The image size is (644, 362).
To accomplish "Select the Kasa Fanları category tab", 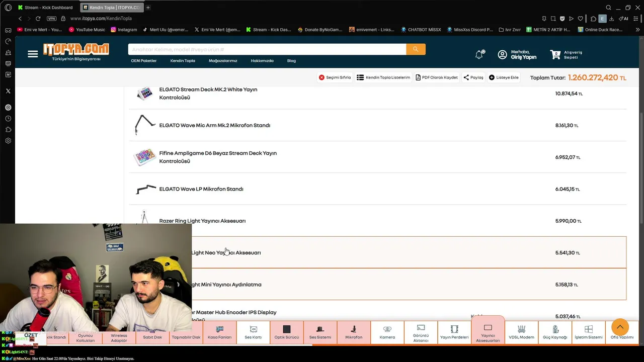I will (x=219, y=332).
